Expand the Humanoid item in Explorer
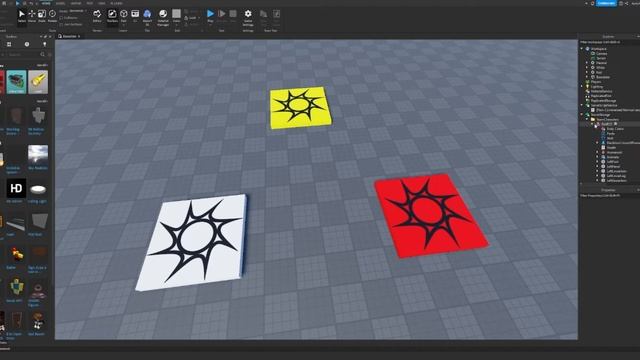 point(598,152)
